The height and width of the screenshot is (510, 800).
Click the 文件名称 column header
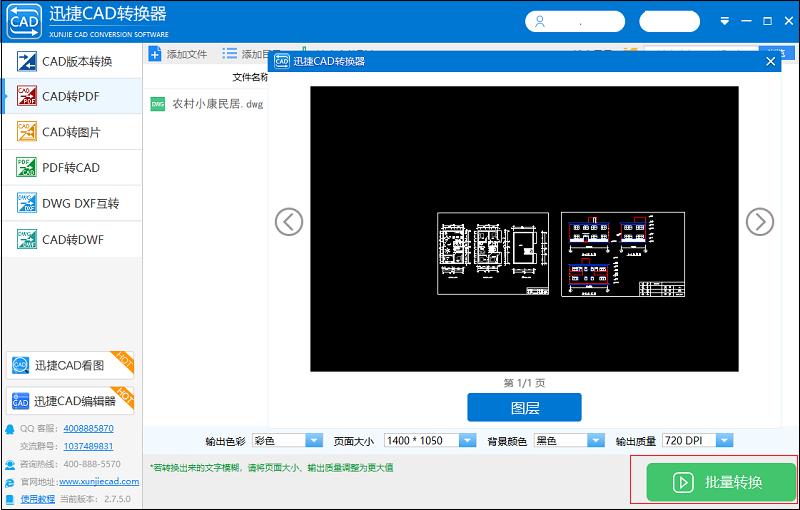(250, 77)
